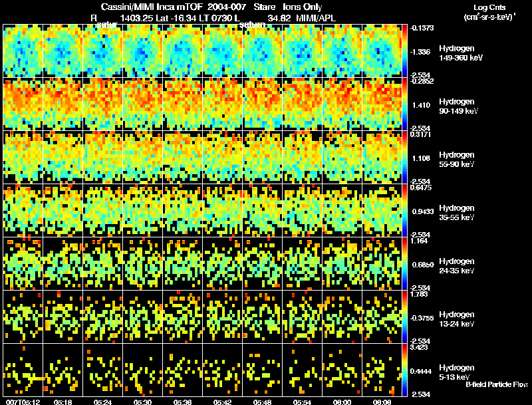Open the 5-13 keV image panel at 05:18
The height and width of the screenshot is (405, 532).
(x=63, y=370)
